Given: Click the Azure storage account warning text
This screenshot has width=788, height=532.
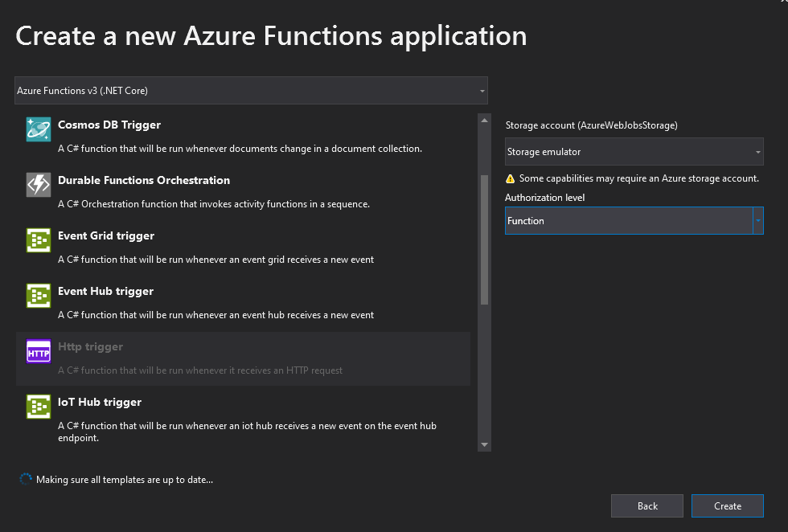Looking at the screenshot, I should tap(638, 178).
